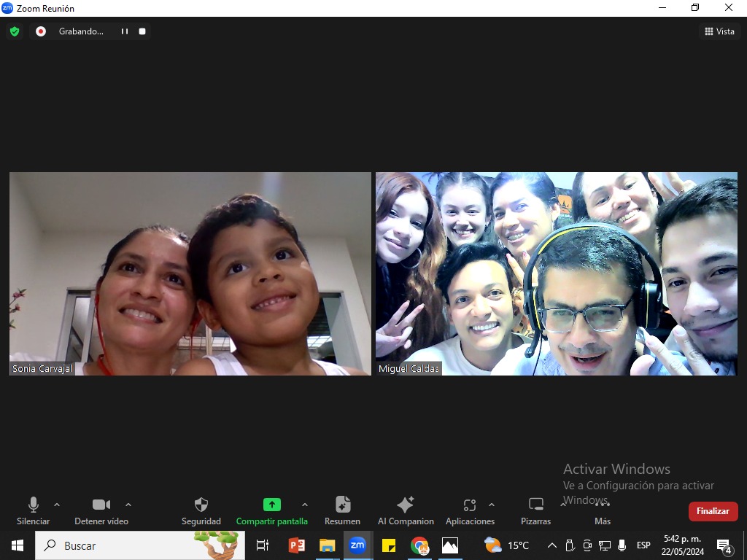Open the Seguridad shield options

(x=201, y=510)
